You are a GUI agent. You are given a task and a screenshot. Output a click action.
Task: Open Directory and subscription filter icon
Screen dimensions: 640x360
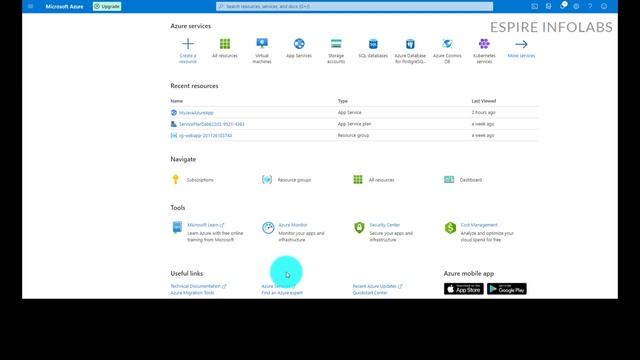[x=549, y=7]
